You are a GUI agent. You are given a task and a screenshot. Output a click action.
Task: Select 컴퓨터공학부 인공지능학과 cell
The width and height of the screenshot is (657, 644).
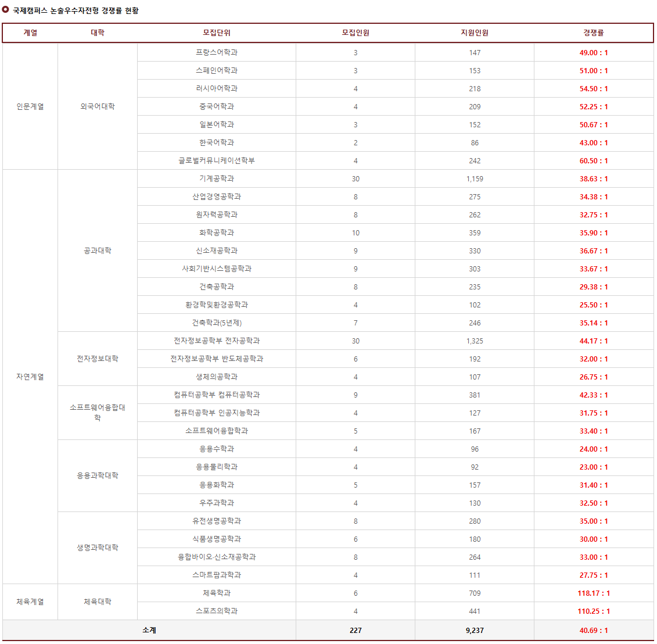tap(217, 413)
